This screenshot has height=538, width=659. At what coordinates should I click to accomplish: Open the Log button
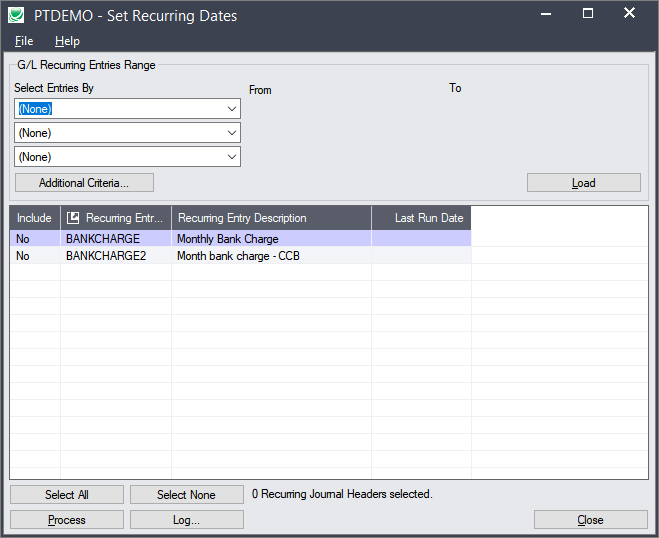[186, 520]
